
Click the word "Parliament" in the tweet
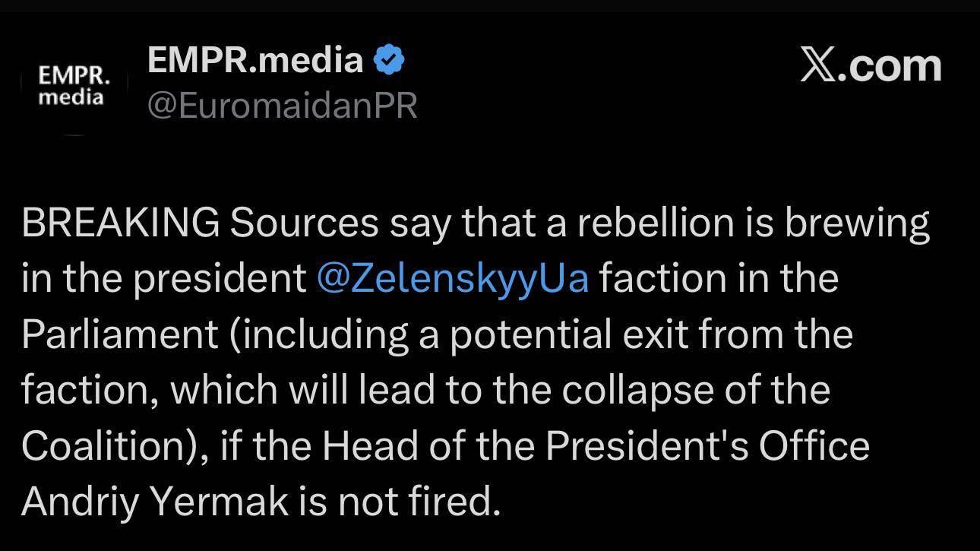click(119, 334)
